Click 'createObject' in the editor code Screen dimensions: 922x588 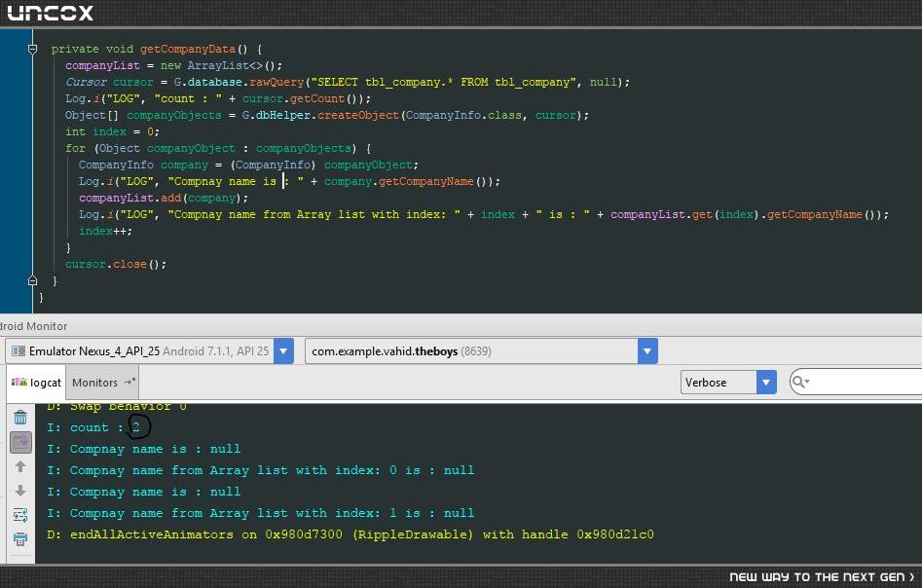pos(358,115)
